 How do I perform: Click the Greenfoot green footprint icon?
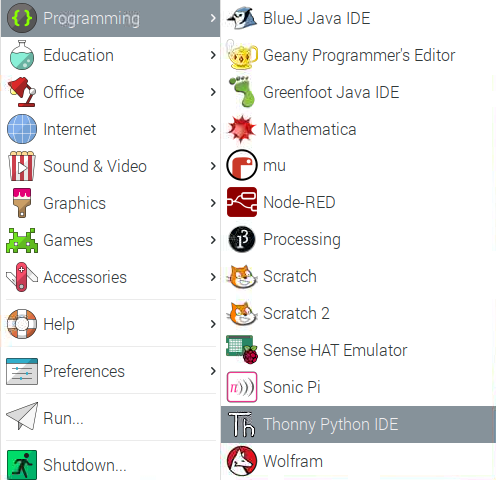[x=242, y=92]
